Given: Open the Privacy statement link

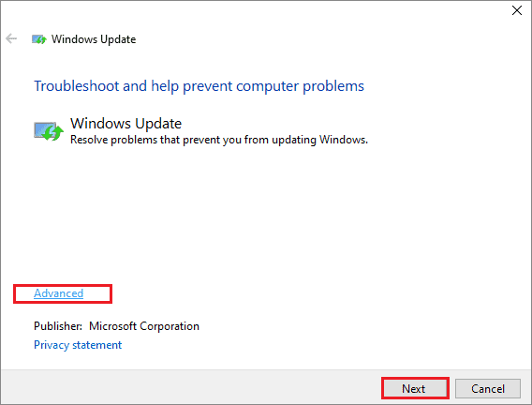Looking at the screenshot, I should (x=78, y=345).
